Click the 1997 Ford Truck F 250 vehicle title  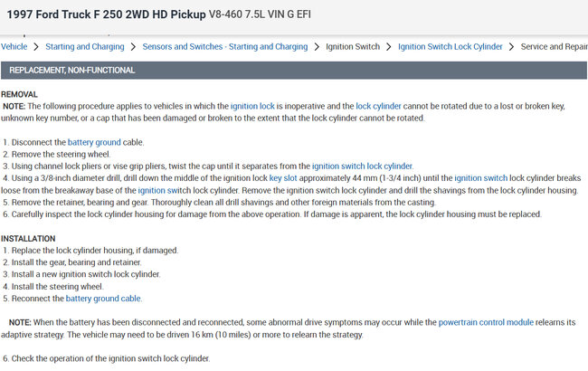coord(105,14)
